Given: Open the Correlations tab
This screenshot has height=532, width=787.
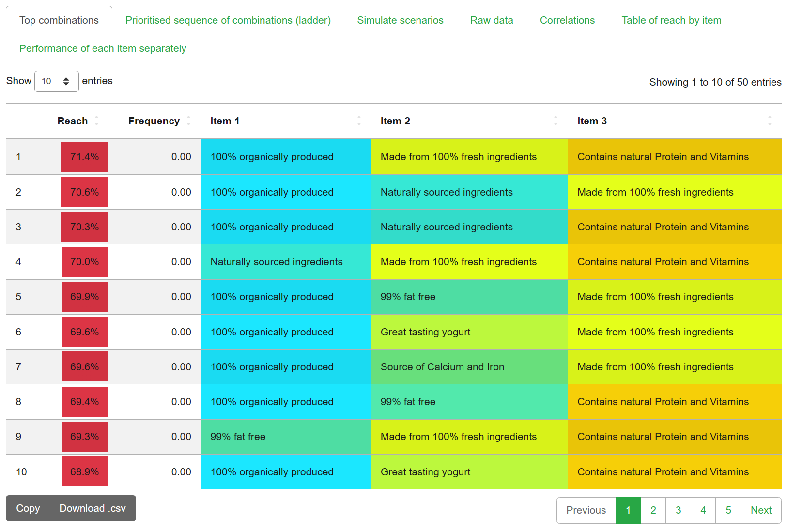Looking at the screenshot, I should point(567,20).
